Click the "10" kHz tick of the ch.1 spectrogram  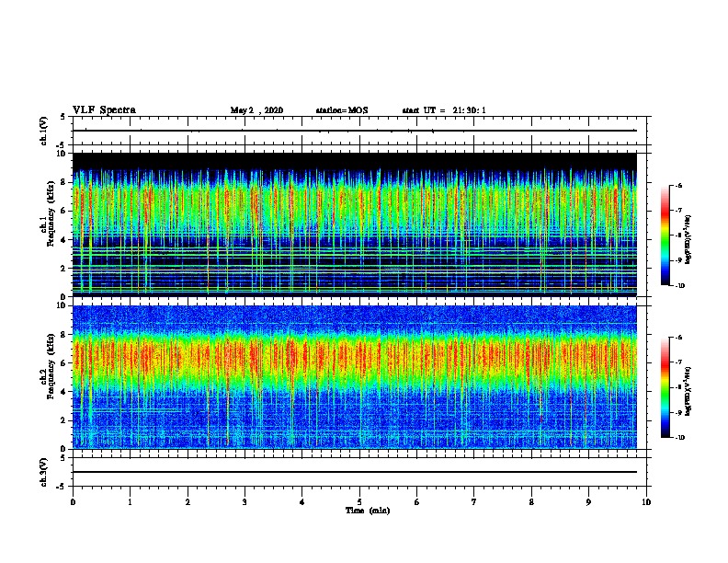pyautogui.click(x=63, y=154)
